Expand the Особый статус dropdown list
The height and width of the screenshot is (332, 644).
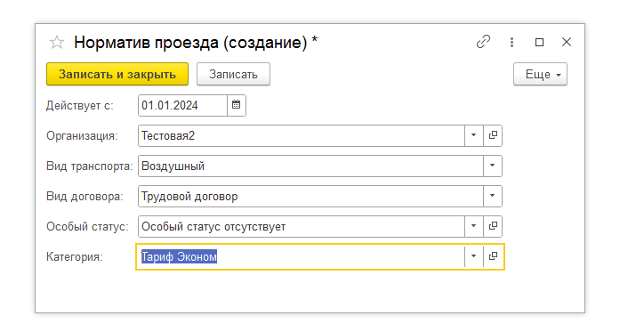[x=474, y=226]
